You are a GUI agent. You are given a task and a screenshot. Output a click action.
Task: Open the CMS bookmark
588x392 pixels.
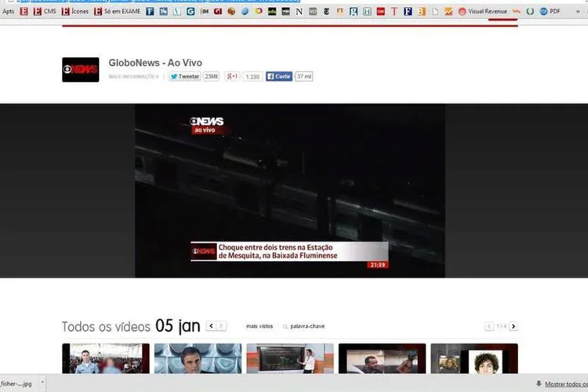(45, 11)
